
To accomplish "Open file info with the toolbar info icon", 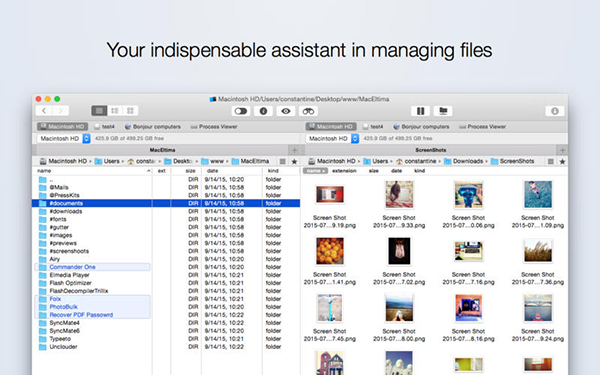I will (263, 111).
